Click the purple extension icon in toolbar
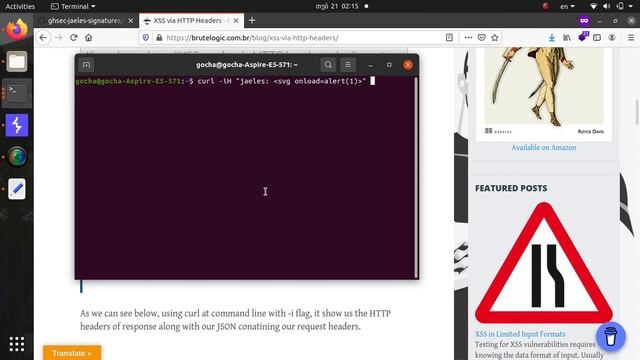 pos(582,37)
